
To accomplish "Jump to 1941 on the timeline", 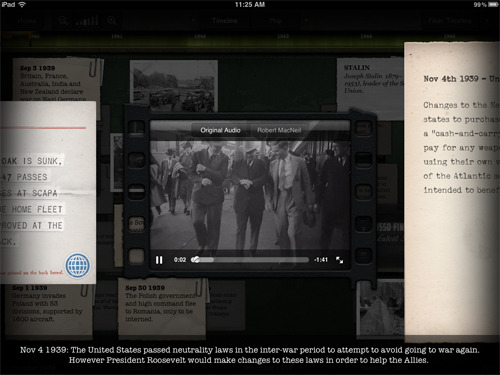I will tap(117, 36).
